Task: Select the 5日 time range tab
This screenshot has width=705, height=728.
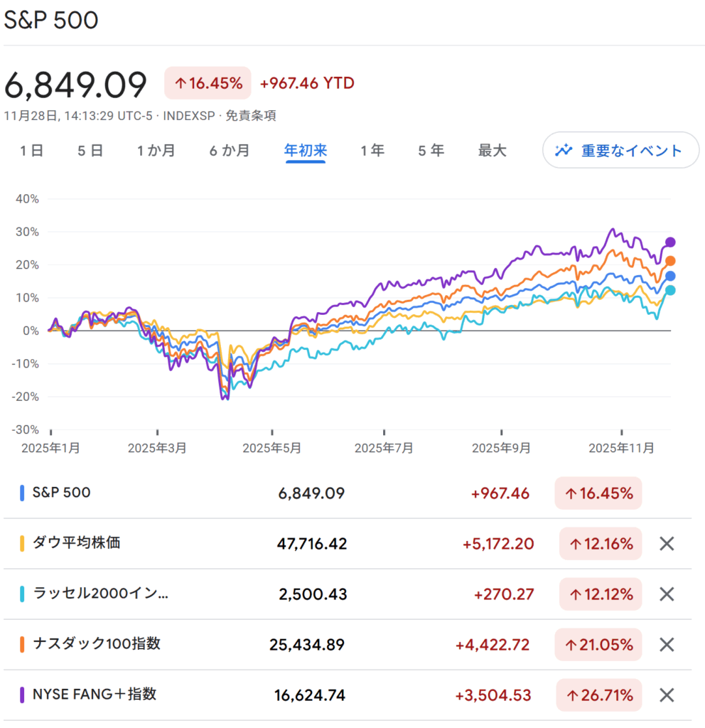Action: point(90,151)
